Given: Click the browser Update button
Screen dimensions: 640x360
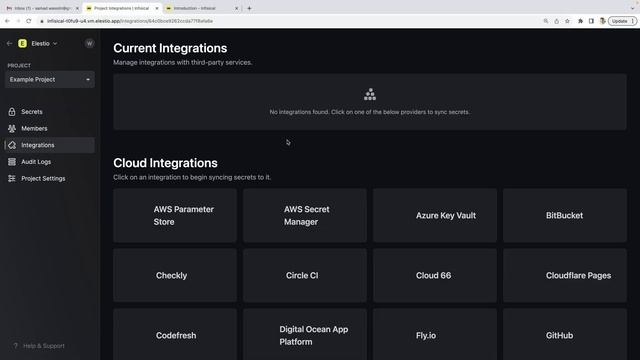Looking at the screenshot, I should pos(622,21).
